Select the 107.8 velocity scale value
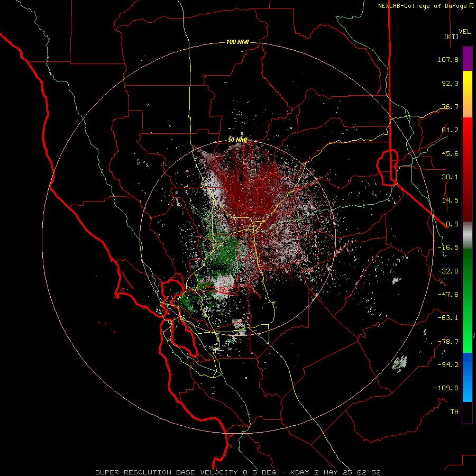 (x=448, y=59)
